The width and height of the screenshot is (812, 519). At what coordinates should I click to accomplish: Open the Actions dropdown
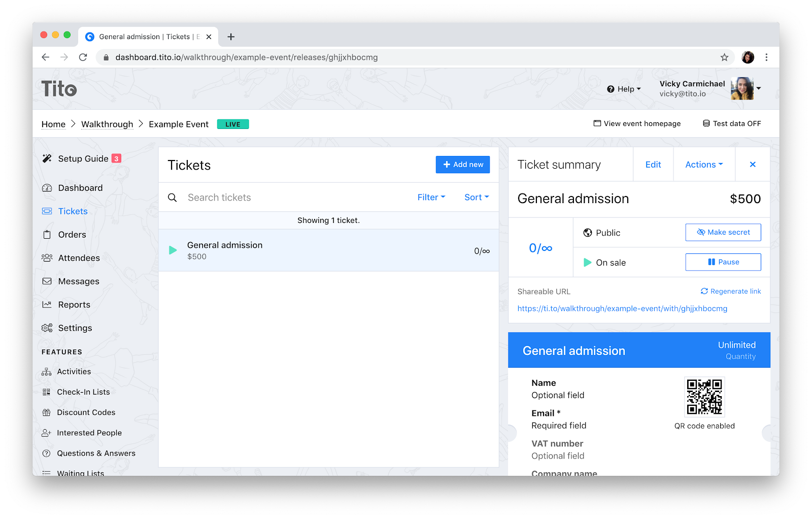pos(704,165)
